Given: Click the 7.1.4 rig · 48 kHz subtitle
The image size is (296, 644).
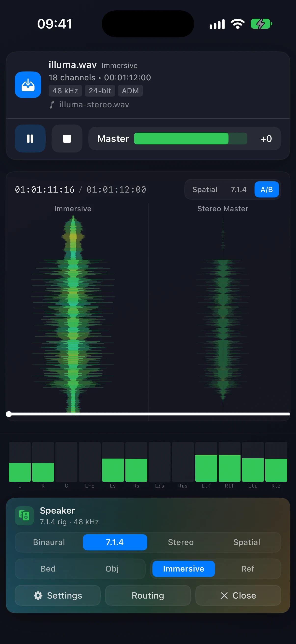Looking at the screenshot, I should pos(69,522).
